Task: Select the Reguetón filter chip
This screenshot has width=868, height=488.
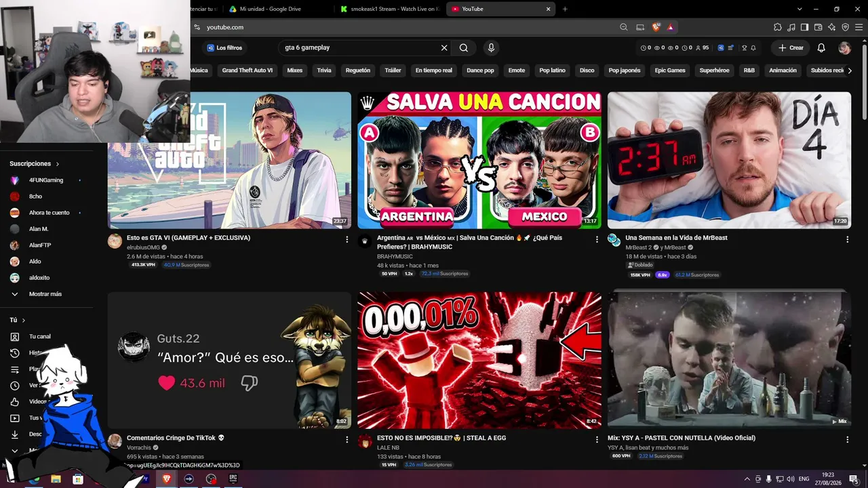Action: click(x=358, y=70)
